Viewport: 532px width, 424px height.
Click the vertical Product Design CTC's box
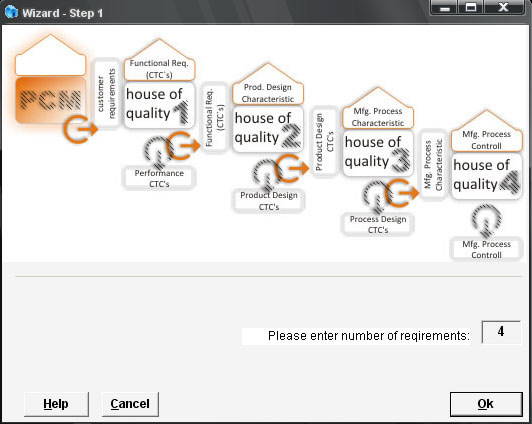point(324,141)
